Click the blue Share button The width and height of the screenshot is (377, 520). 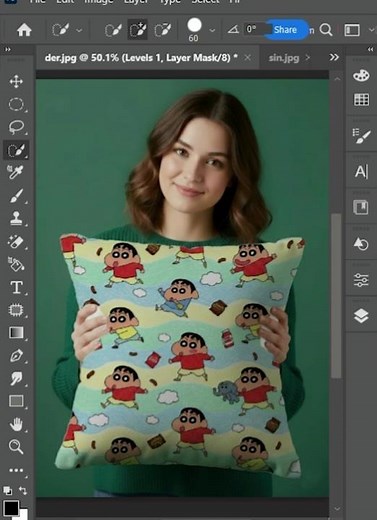[287, 30]
